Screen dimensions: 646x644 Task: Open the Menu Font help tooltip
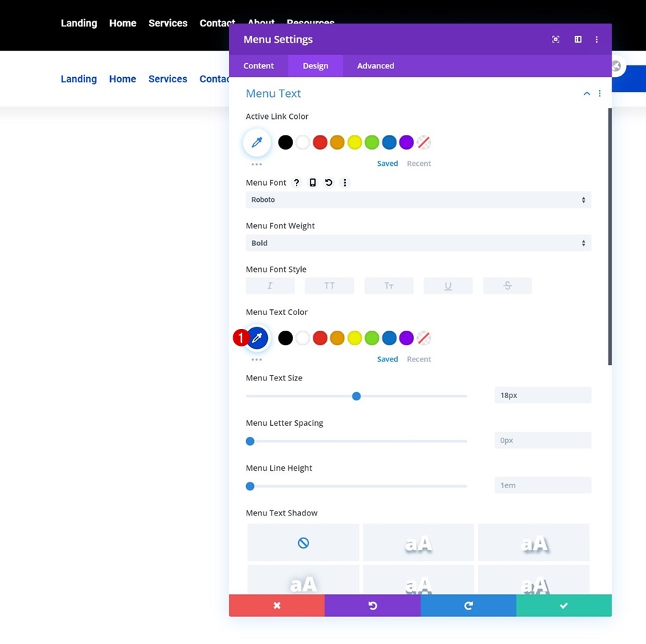297,182
